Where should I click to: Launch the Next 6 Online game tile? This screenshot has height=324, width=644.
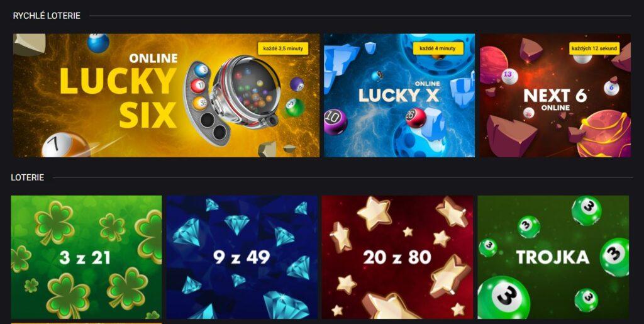point(555,95)
